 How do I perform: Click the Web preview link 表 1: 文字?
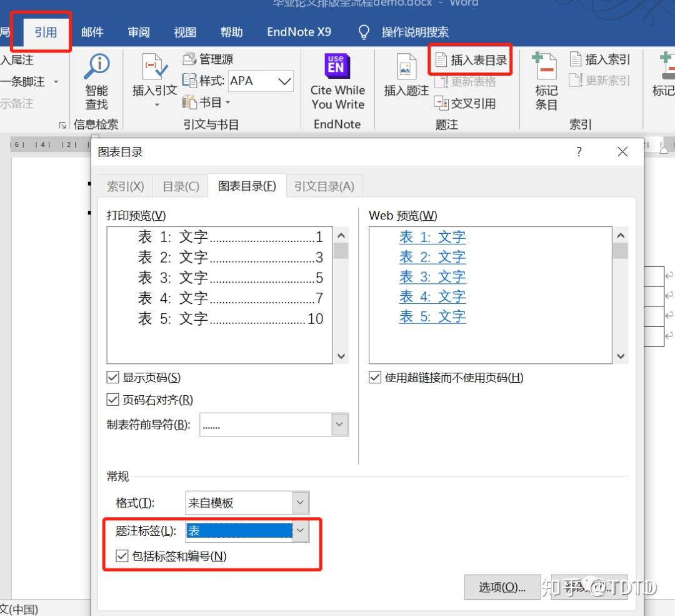(432, 237)
